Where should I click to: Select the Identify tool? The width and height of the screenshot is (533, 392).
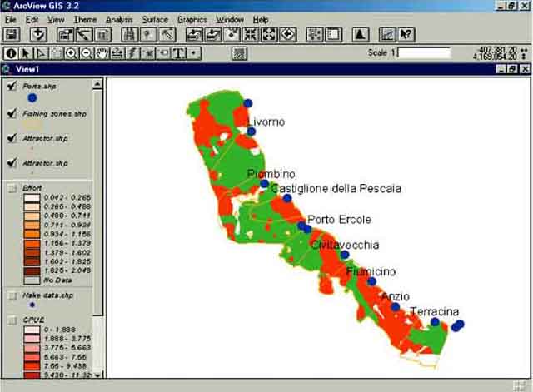tap(12, 53)
